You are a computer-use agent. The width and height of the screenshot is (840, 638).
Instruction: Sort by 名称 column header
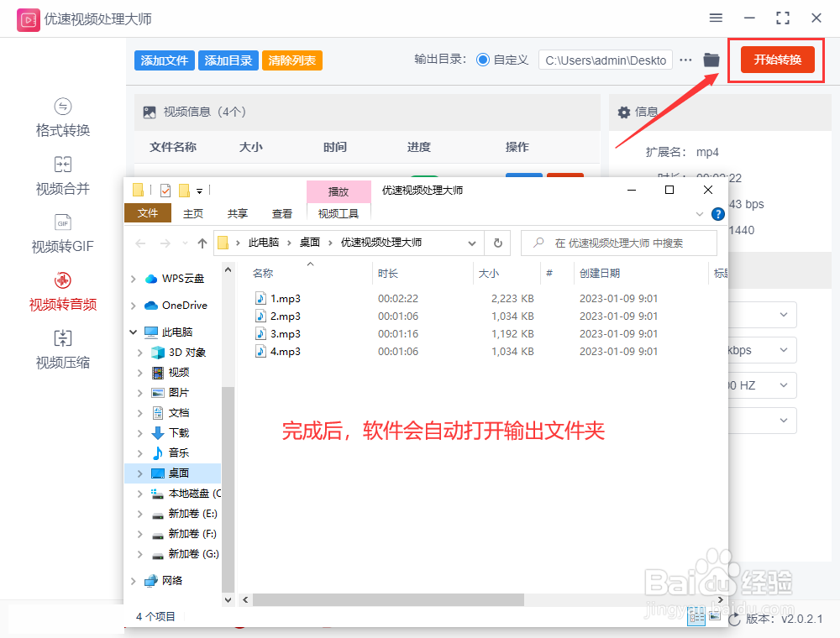tap(263, 273)
